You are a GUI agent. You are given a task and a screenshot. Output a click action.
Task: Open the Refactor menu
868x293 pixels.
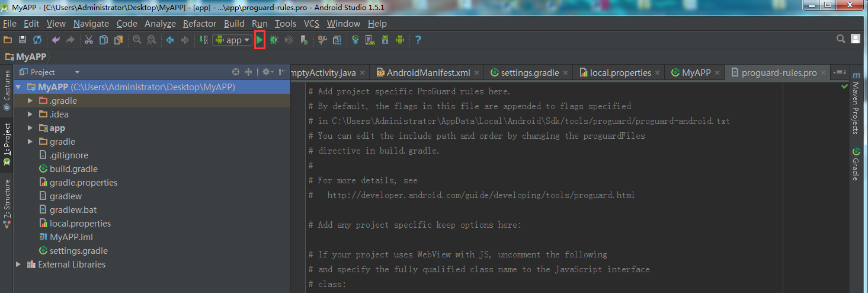[200, 24]
